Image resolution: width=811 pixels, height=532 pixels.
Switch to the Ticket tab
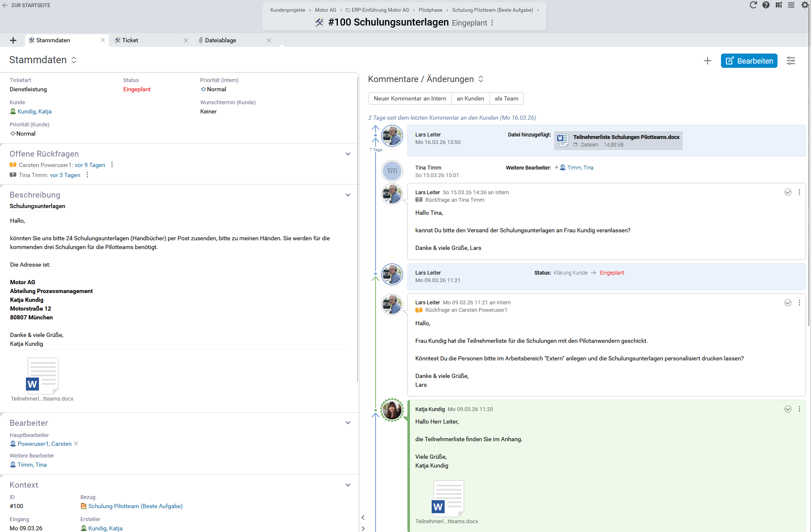pyautogui.click(x=130, y=40)
